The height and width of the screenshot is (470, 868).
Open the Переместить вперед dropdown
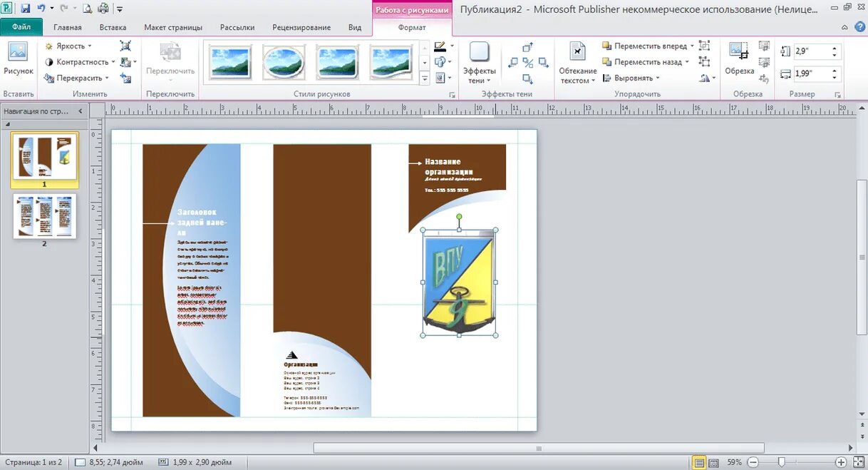pyautogui.click(x=648, y=46)
